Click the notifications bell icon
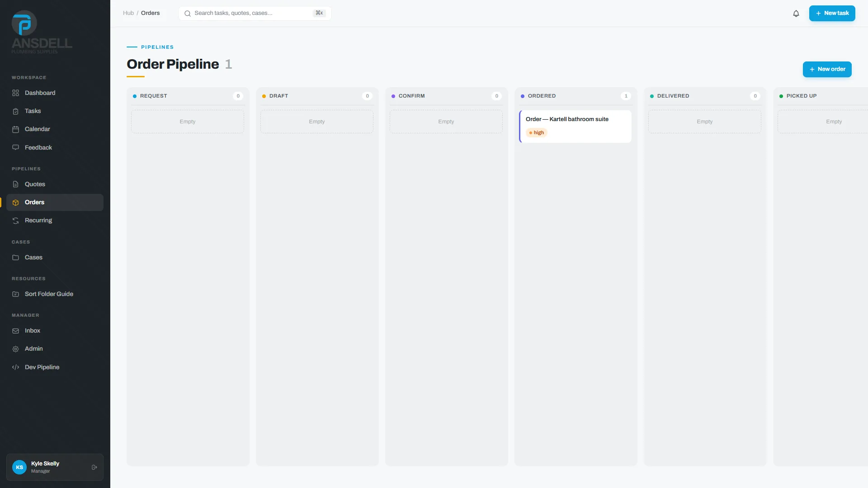Image resolution: width=868 pixels, height=488 pixels. 796,14
